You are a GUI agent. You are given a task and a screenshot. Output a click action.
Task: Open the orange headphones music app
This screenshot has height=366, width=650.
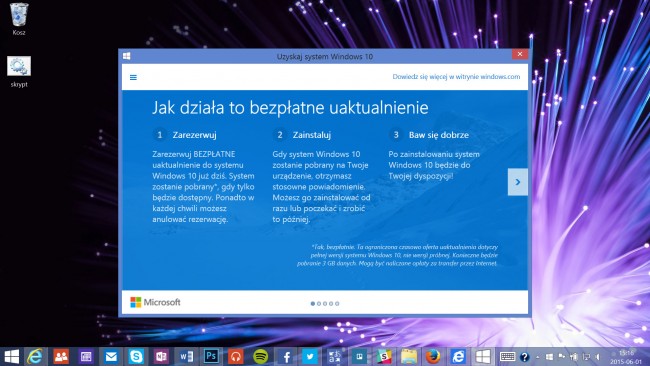235,356
